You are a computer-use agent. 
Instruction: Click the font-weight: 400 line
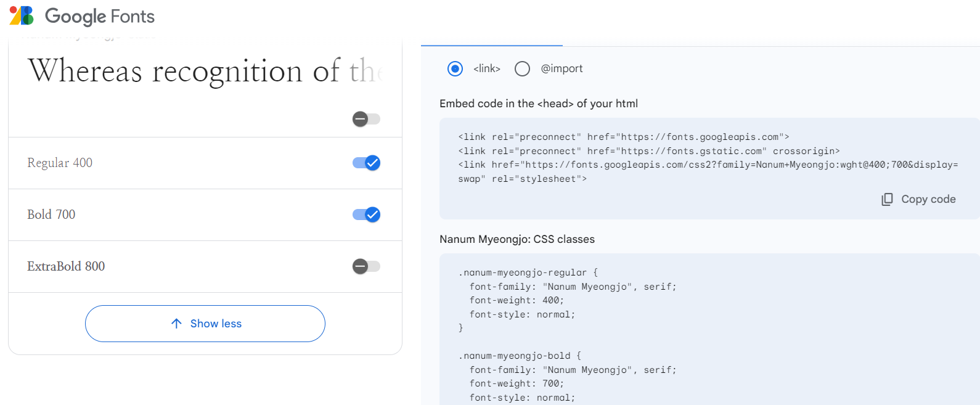pyautogui.click(x=517, y=300)
